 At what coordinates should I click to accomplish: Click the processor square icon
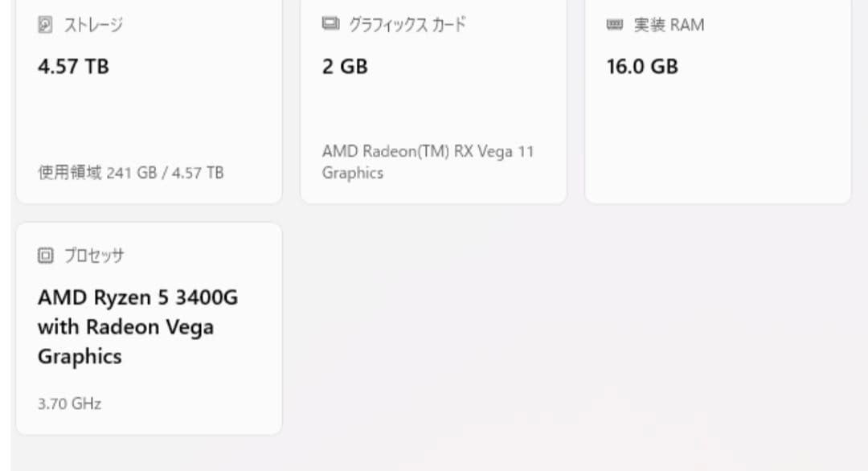tap(43, 255)
